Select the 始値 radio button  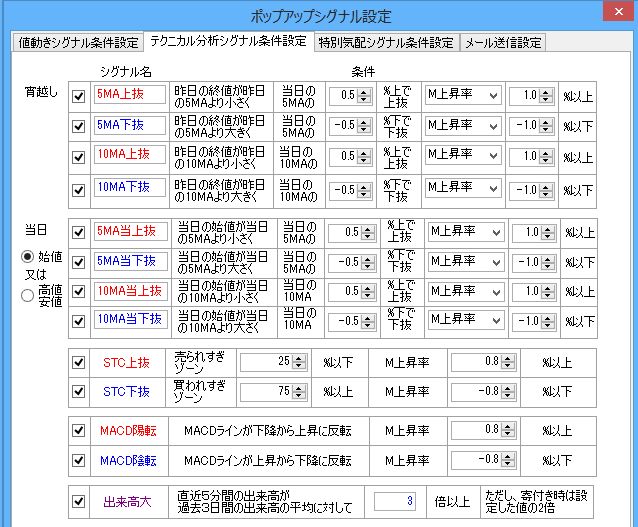click(x=29, y=256)
